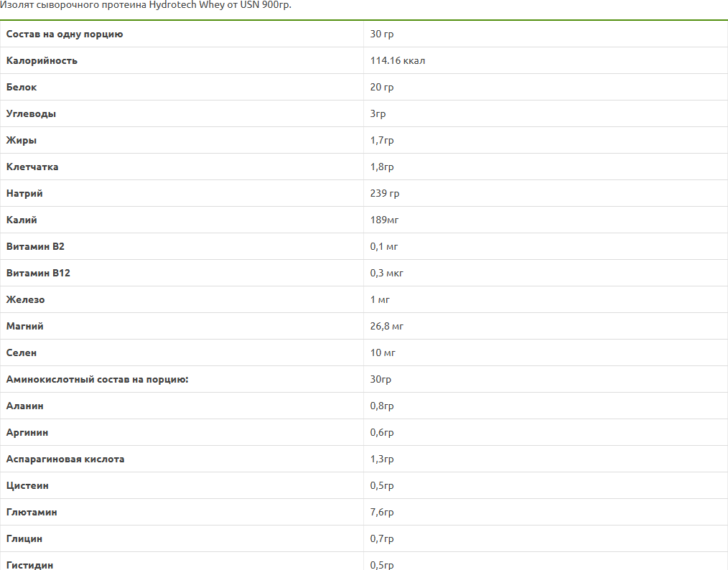Click the 'Калий' row label
728x570 pixels.
(x=22, y=220)
